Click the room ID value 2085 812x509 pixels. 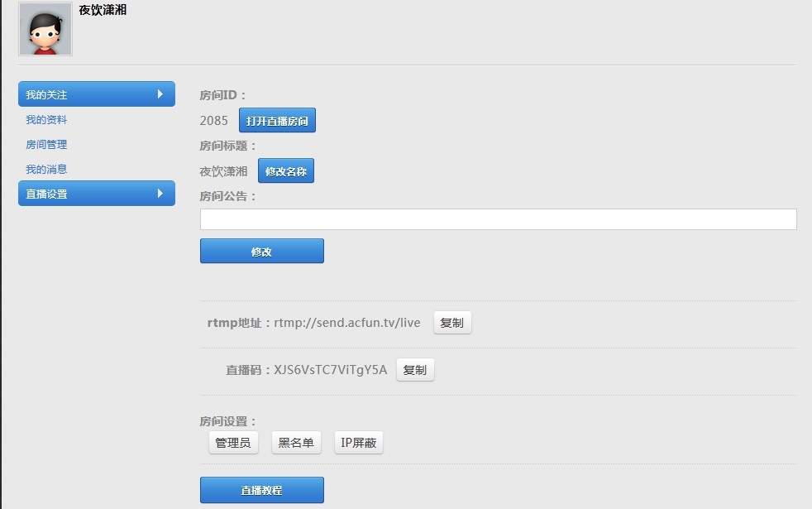(x=214, y=121)
